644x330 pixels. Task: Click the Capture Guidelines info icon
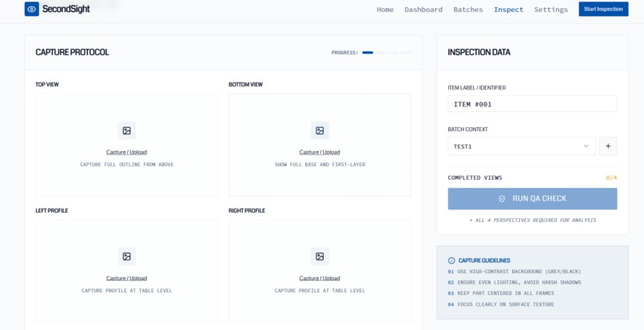point(451,260)
